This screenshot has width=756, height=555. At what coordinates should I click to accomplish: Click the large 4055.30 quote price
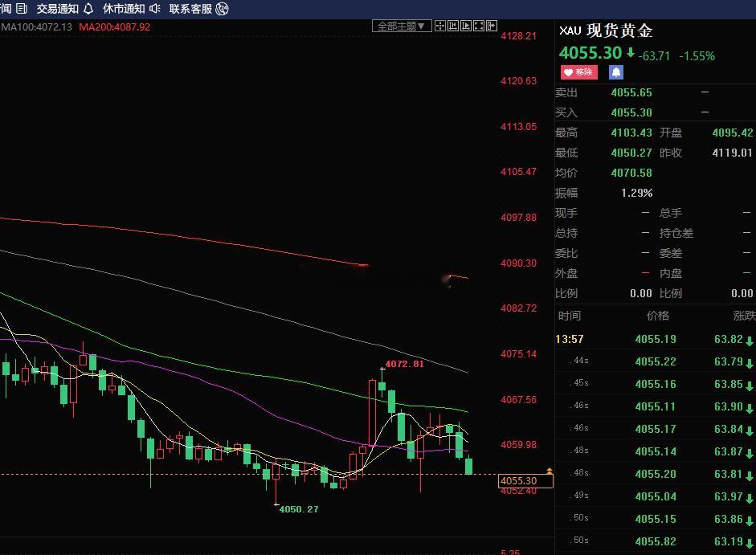(x=590, y=53)
